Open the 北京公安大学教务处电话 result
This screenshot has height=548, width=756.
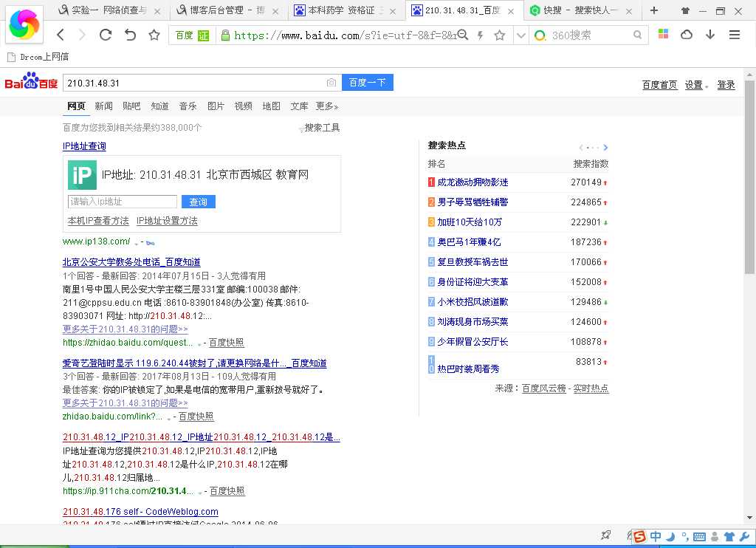pos(131,262)
